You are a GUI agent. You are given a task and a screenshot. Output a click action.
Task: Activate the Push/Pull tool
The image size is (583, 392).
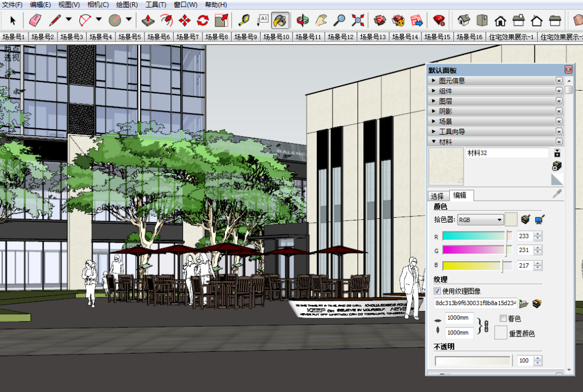coord(148,21)
